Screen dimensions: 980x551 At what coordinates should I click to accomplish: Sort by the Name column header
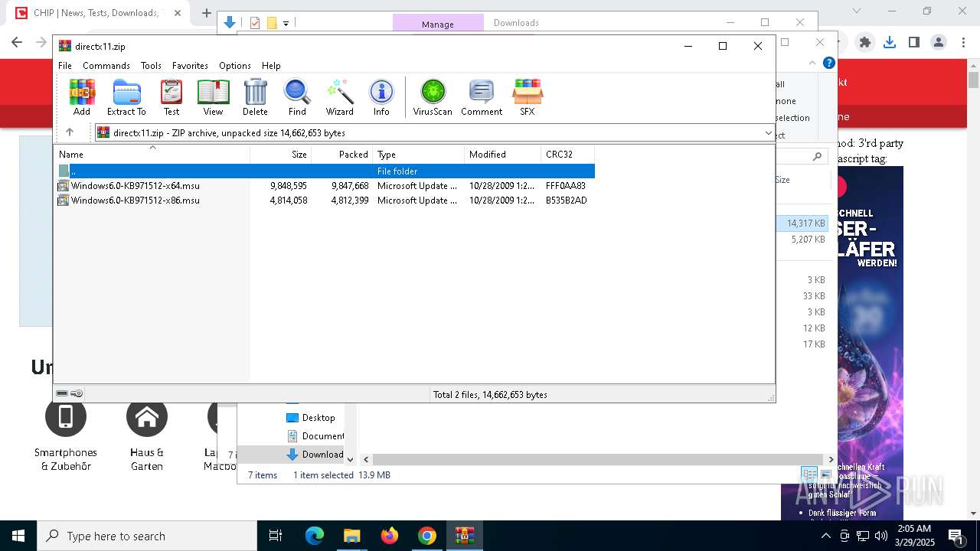point(152,155)
